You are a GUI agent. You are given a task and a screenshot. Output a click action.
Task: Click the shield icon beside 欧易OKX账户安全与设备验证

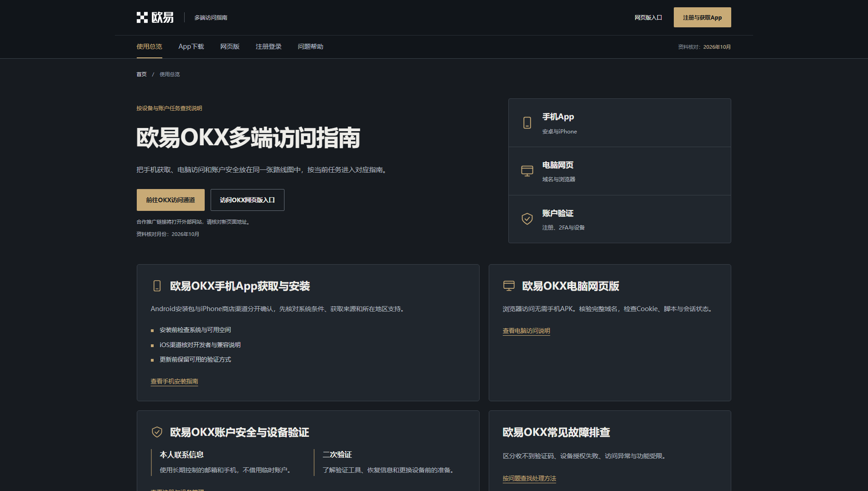[157, 432]
